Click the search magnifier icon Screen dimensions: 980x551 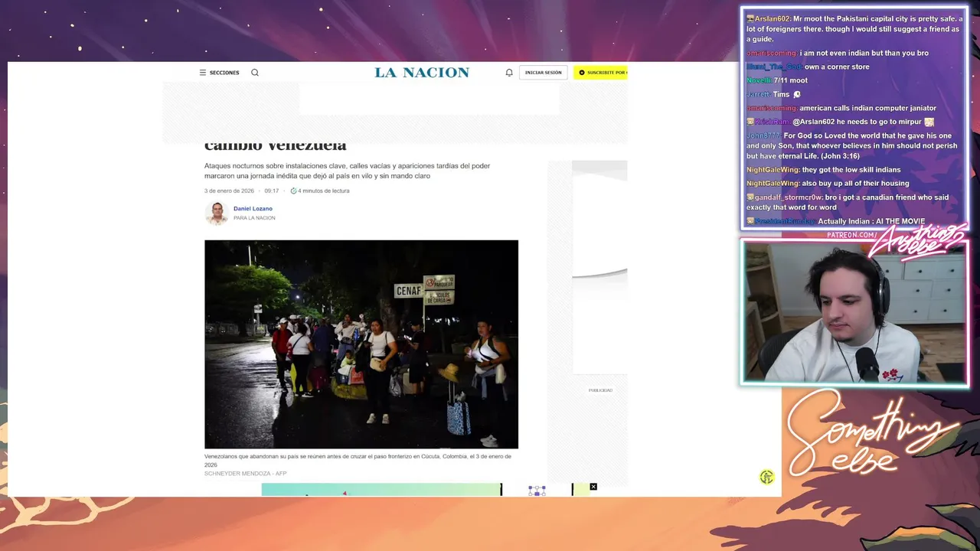coord(255,73)
